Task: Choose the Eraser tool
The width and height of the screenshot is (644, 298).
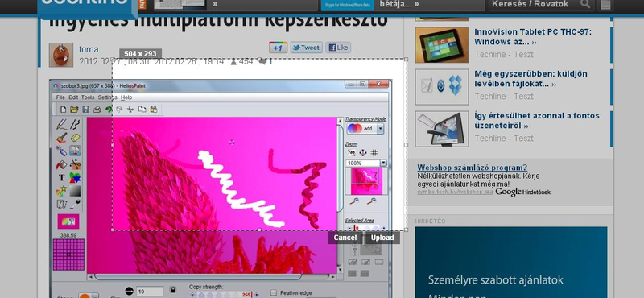Action: [75, 138]
